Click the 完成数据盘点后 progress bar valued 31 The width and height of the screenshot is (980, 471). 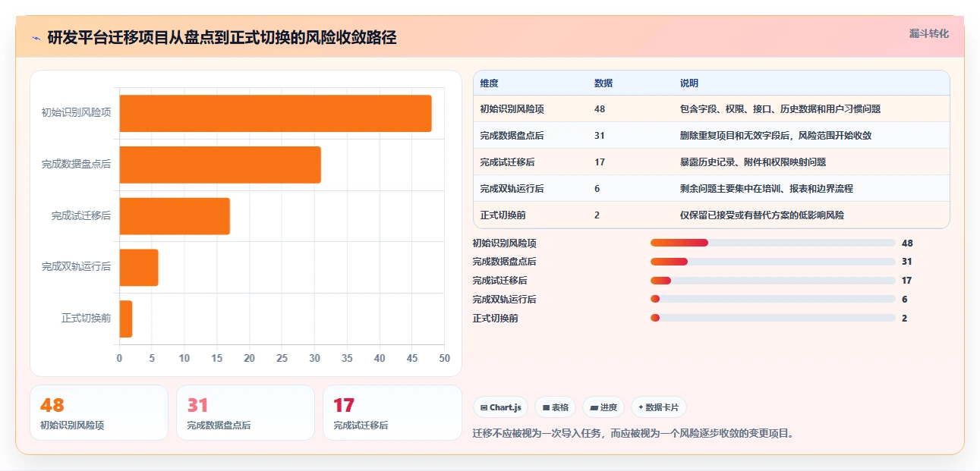773,262
